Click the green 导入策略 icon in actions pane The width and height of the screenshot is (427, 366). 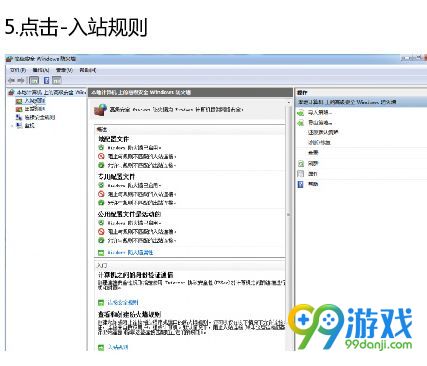(x=301, y=113)
